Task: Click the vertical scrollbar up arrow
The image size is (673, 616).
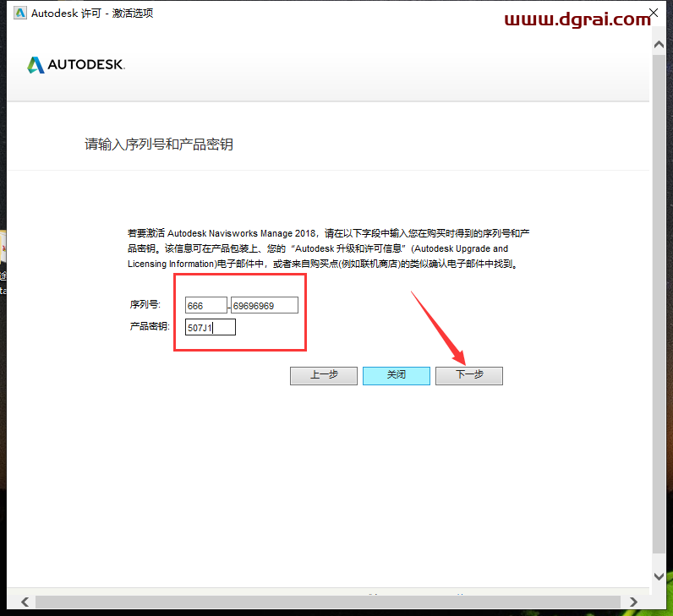Action: pyautogui.click(x=659, y=44)
